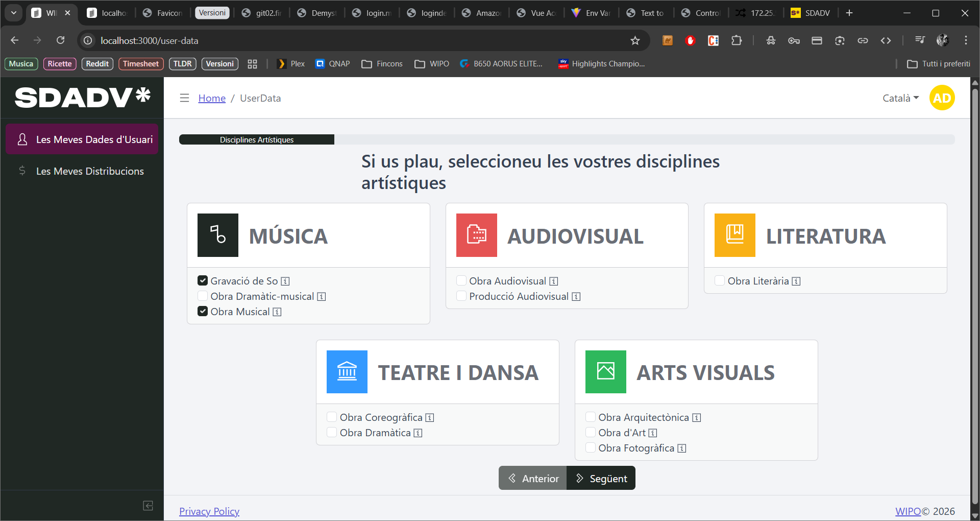Open Fincons bookmarks folder
Viewport: 980px width, 521px height.
[382, 64]
